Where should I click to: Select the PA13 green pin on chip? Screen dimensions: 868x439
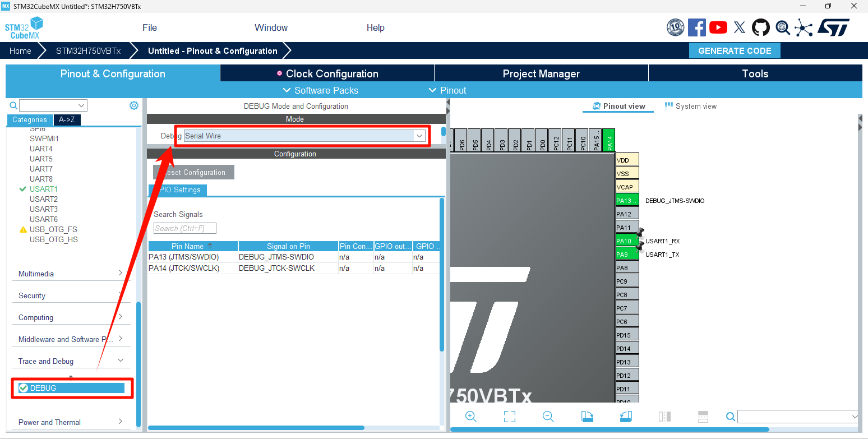[627, 201]
